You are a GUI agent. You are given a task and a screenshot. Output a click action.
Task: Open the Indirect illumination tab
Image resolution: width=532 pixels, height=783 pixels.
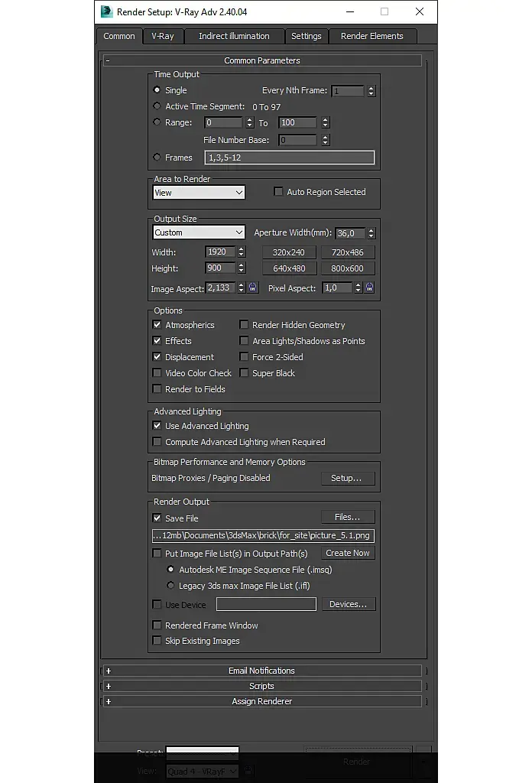click(234, 36)
